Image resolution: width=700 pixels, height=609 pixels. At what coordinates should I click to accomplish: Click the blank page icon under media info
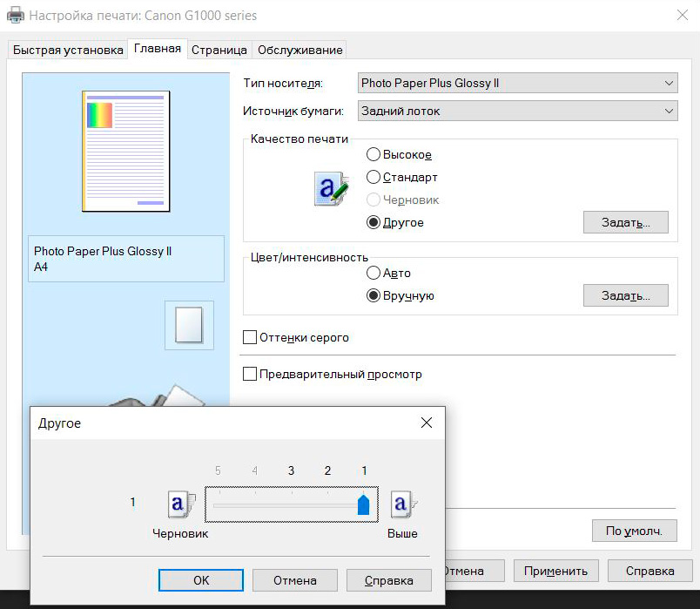(189, 325)
